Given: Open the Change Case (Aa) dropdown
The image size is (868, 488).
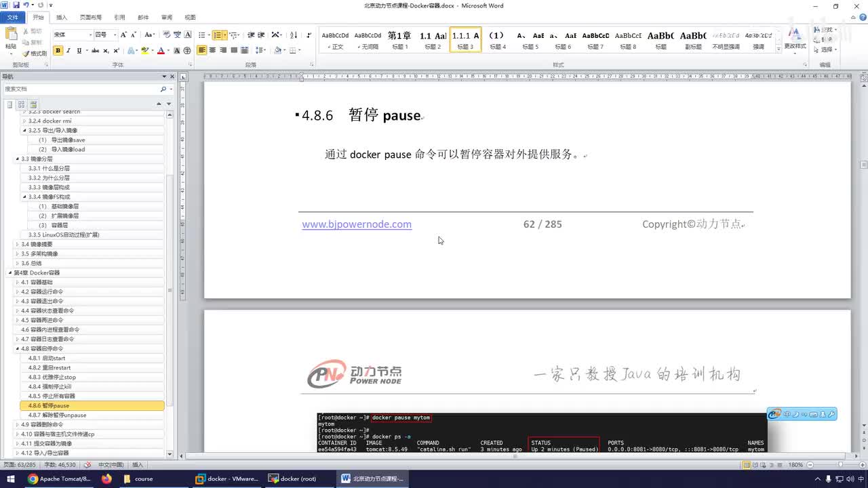Looking at the screenshot, I should pos(150,35).
